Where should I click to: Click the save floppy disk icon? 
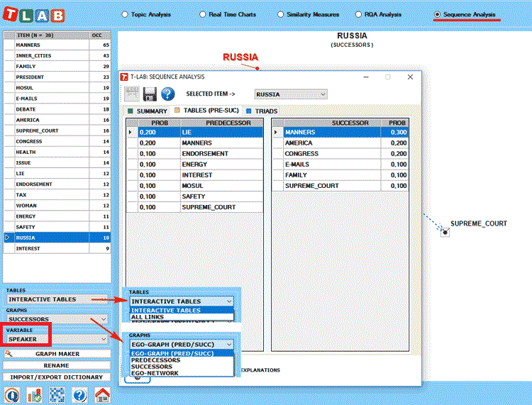pyautogui.click(x=150, y=94)
